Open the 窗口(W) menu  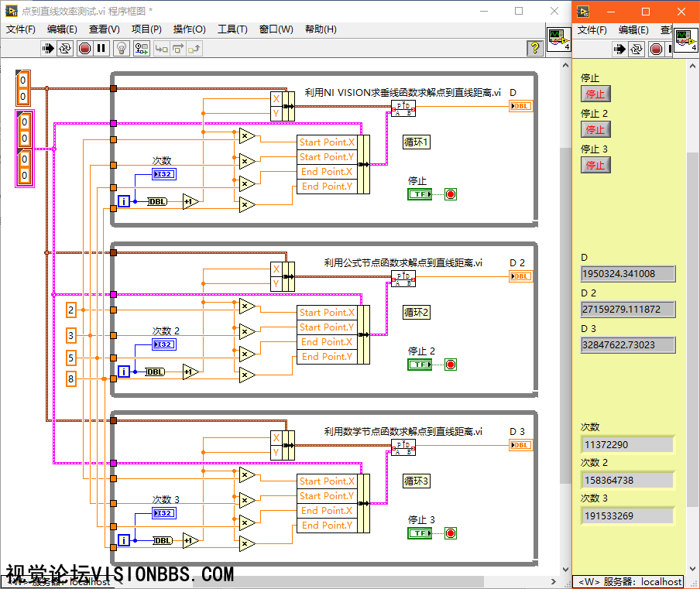(276, 29)
